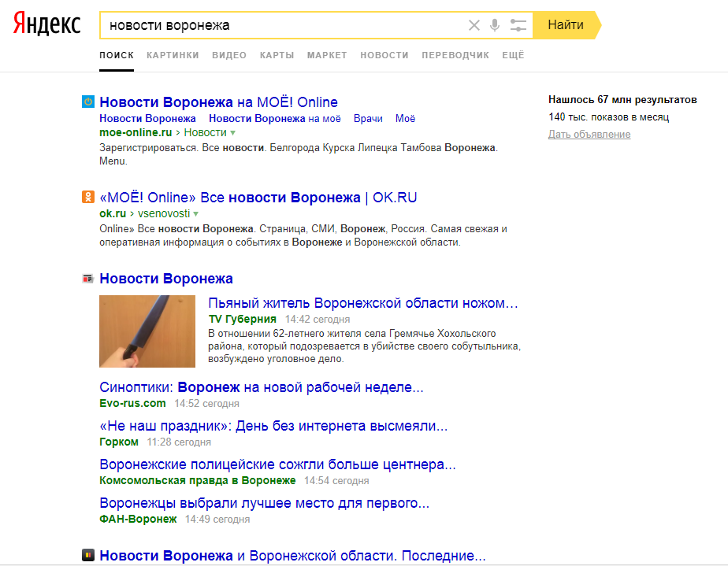Image resolution: width=728 pixels, height=566 pixels.
Task: Click '140 тыс. показов в месяц' text
Action: click(609, 117)
